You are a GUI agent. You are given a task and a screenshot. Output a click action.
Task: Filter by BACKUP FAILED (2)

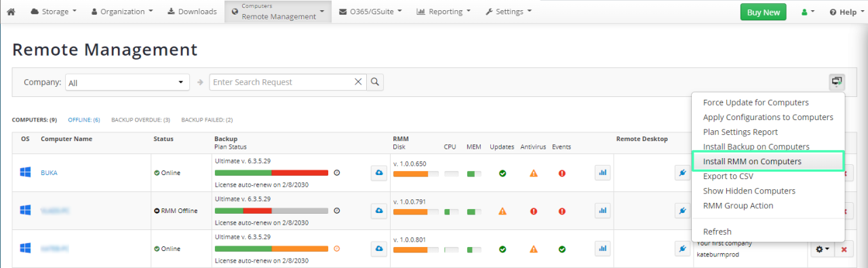coord(207,119)
